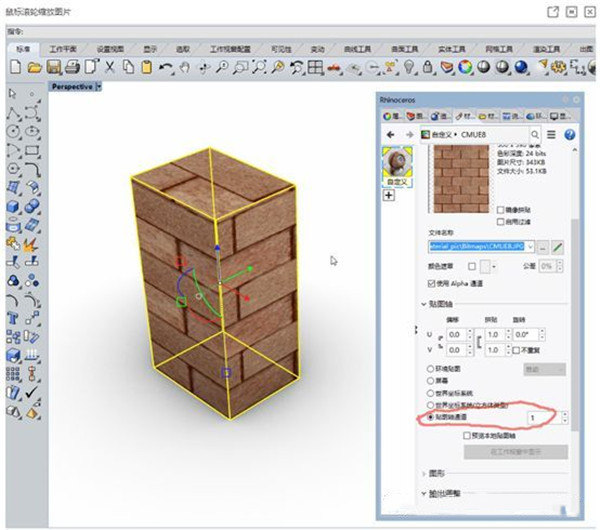Toggle the 不重复 checkbox

tap(516, 350)
